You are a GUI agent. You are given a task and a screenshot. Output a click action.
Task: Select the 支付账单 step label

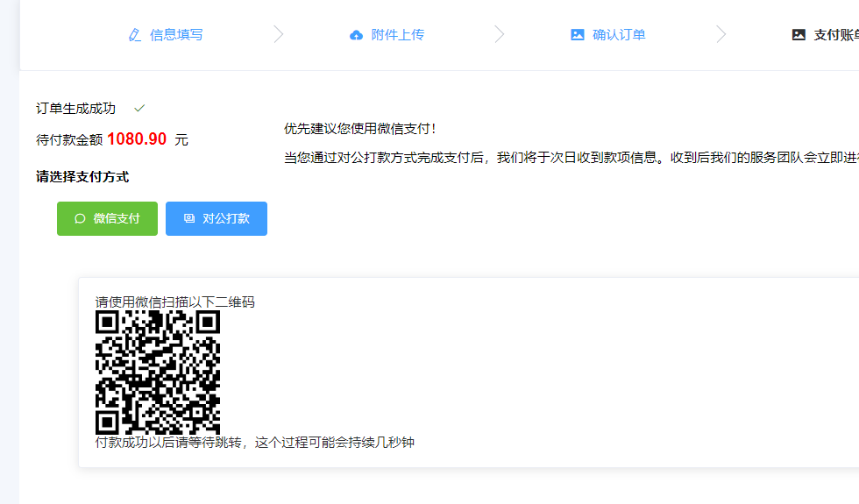point(836,35)
